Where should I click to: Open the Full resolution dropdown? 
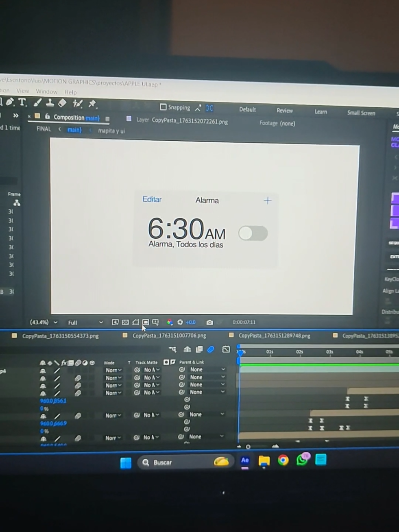pos(81,322)
